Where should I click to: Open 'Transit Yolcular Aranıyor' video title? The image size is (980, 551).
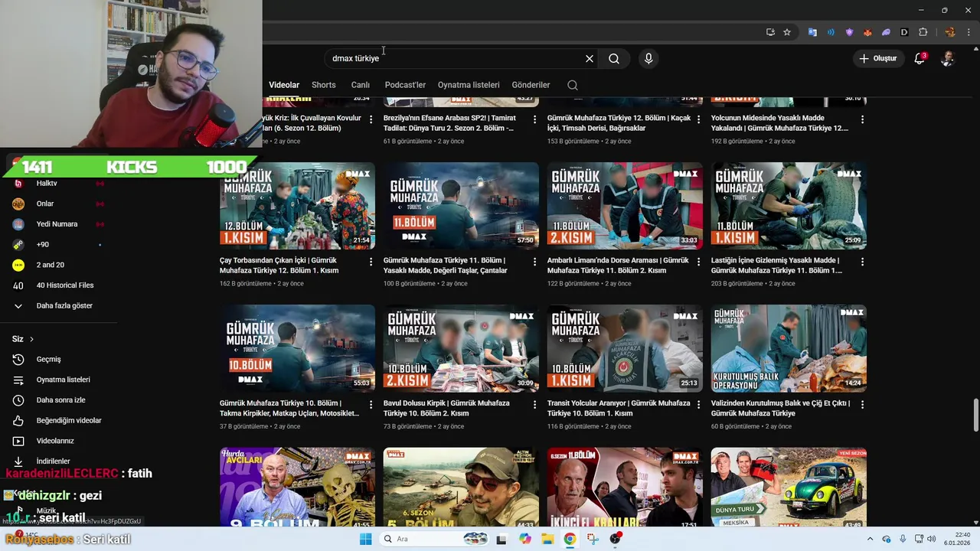(619, 408)
